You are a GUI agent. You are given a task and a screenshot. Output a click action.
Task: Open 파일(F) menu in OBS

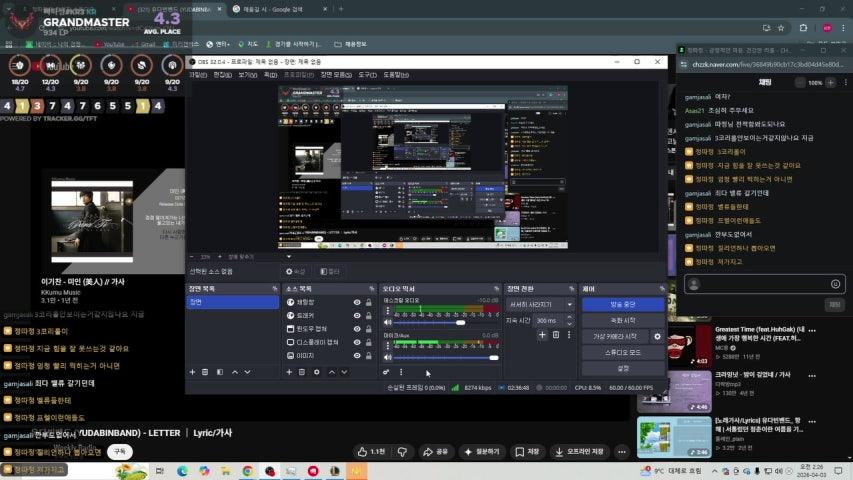pyautogui.click(x=198, y=74)
